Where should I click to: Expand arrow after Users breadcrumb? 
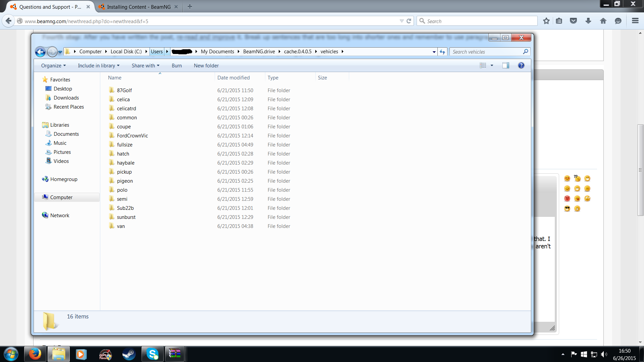[167, 52]
